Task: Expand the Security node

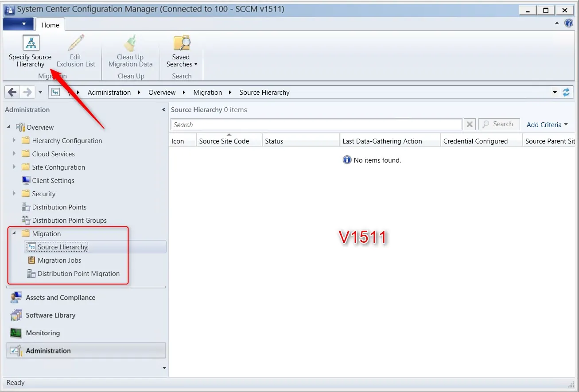Action: pos(14,194)
